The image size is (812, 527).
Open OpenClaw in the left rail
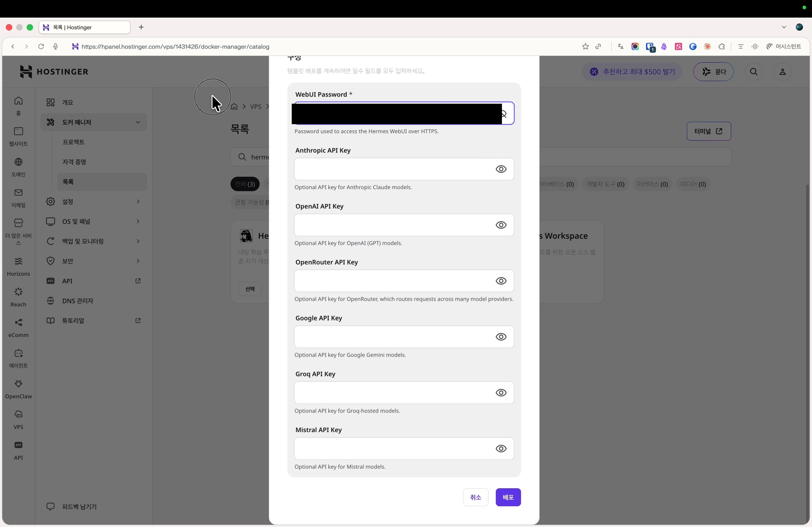18,389
